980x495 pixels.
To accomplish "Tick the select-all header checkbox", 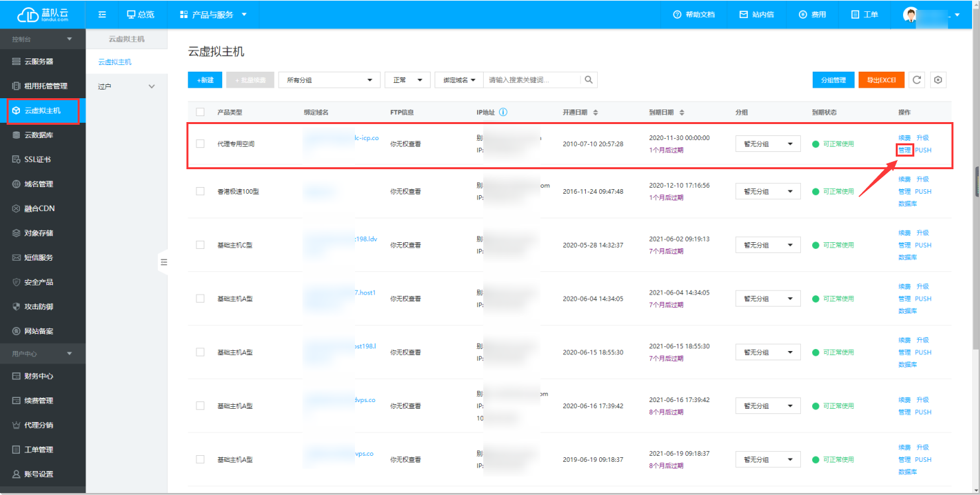I will point(200,112).
